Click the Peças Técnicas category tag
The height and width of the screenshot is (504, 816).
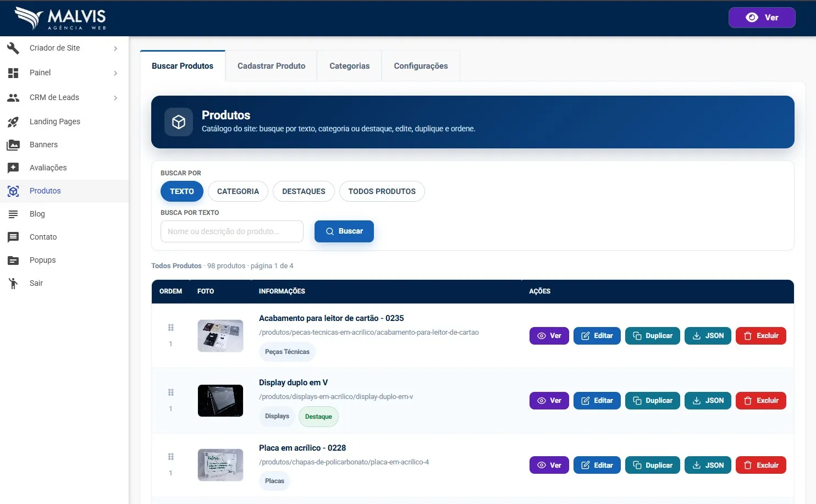click(x=287, y=352)
